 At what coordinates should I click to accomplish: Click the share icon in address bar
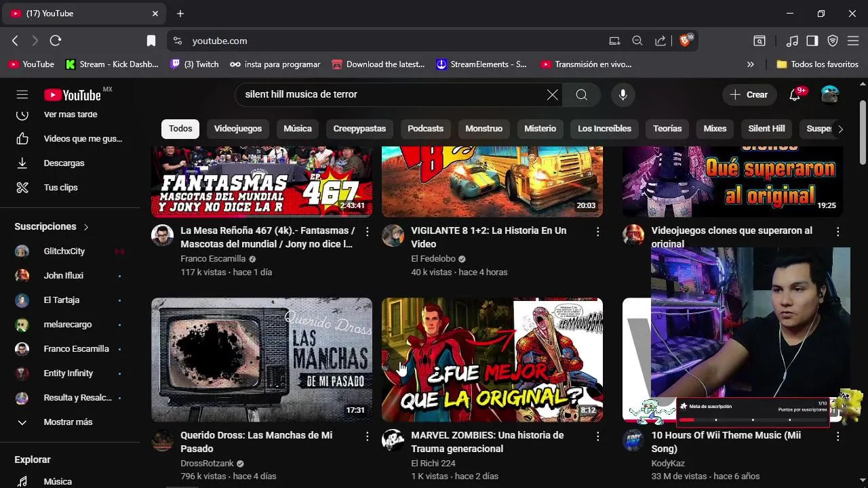[660, 41]
